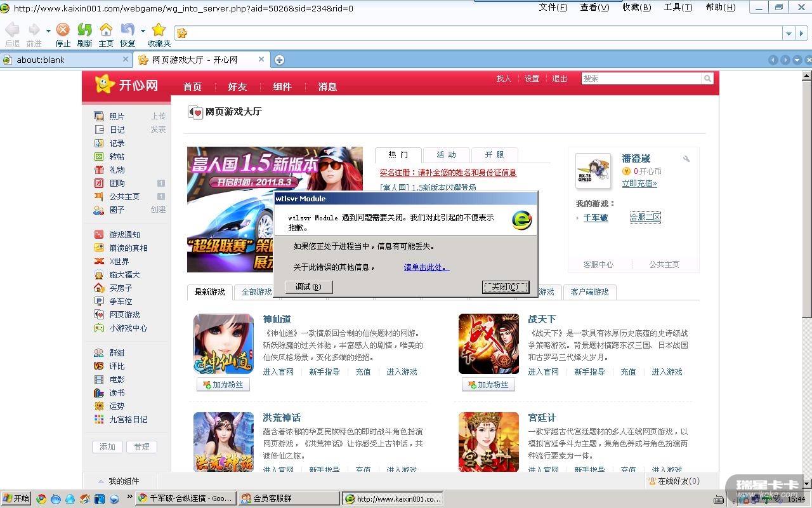Click the 加为粉丝 button under 神仙道

pos(223,385)
